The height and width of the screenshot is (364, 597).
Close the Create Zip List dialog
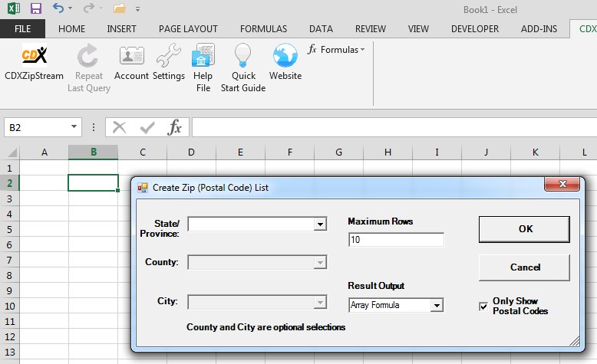click(562, 184)
